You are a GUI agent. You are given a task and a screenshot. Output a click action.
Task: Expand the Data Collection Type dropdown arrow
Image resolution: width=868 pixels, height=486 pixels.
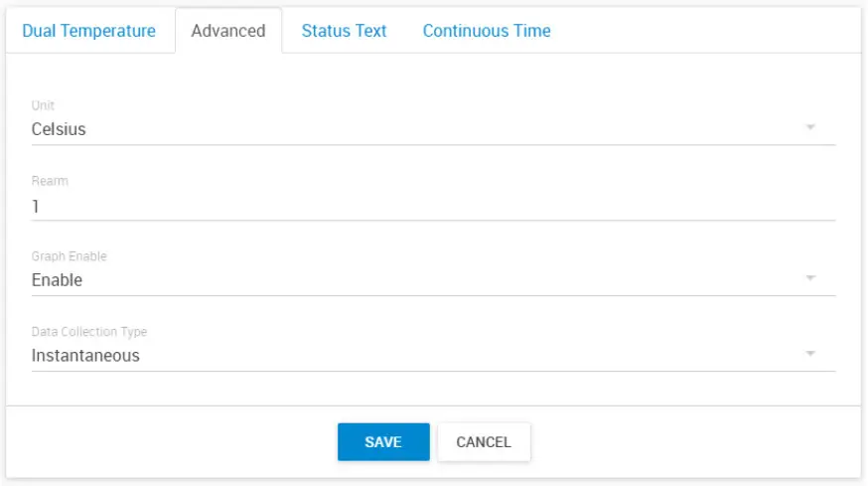[x=810, y=355]
